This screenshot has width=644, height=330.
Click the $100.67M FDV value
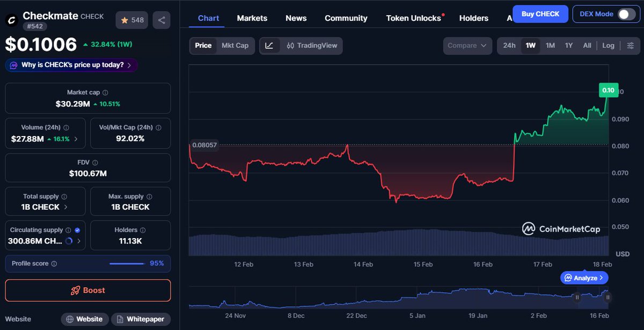[88, 174]
